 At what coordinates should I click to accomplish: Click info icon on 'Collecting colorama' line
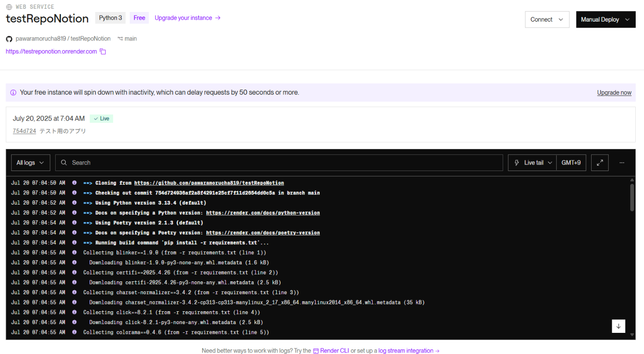coord(75,332)
